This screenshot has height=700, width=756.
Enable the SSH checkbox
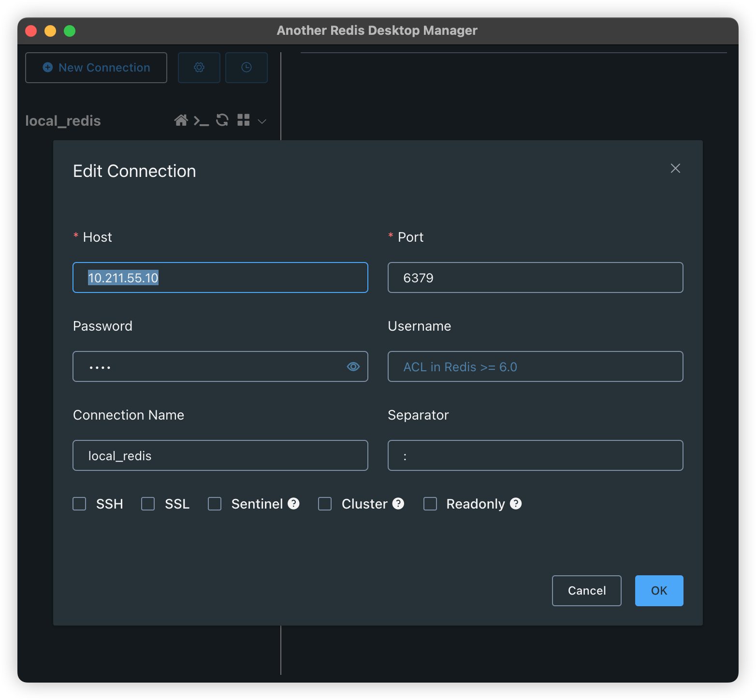[79, 504]
